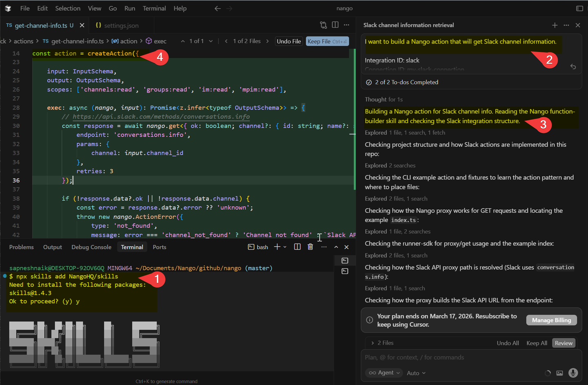
Task: Expand the 2 Files changes list
Action: click(382, 343)
